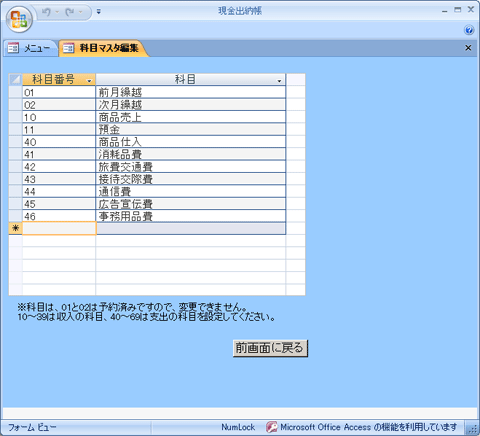
Task: Click the blue Help icon
Action: (469, 30)
